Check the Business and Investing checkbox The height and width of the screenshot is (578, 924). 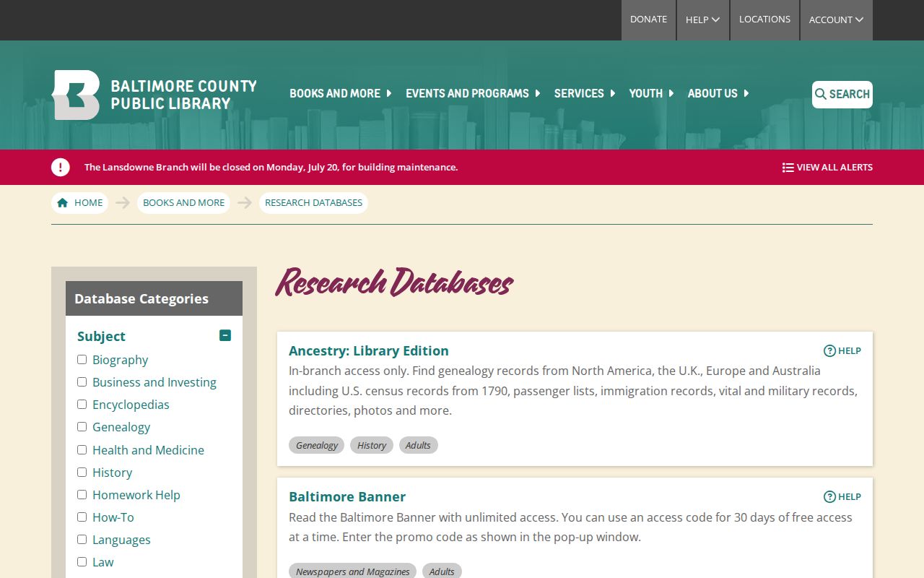82,381
